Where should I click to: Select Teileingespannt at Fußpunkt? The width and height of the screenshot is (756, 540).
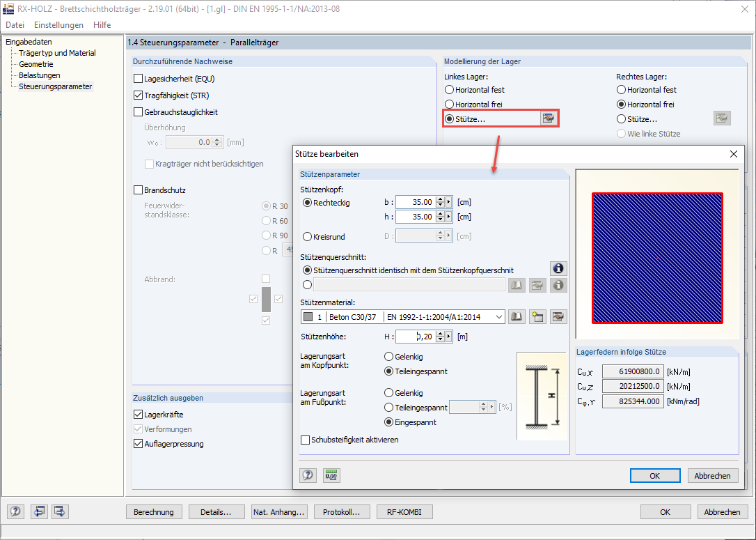click(x=388, y=408)
